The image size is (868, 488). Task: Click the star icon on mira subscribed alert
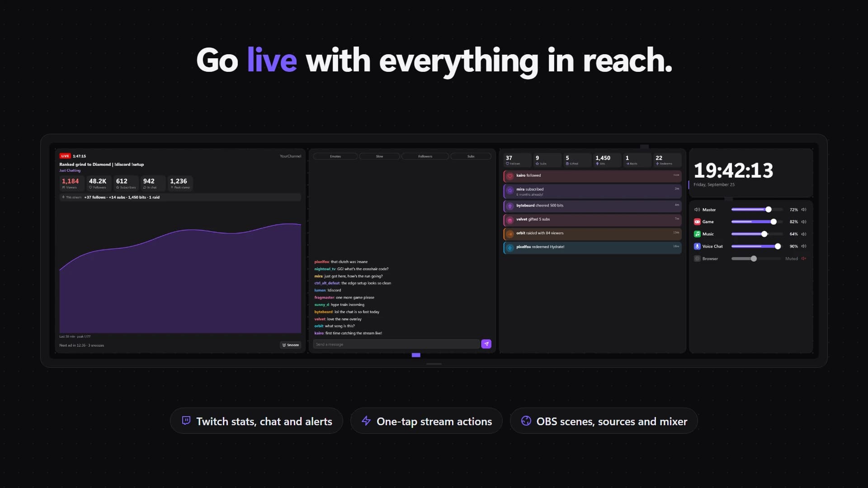click(510, 191)
